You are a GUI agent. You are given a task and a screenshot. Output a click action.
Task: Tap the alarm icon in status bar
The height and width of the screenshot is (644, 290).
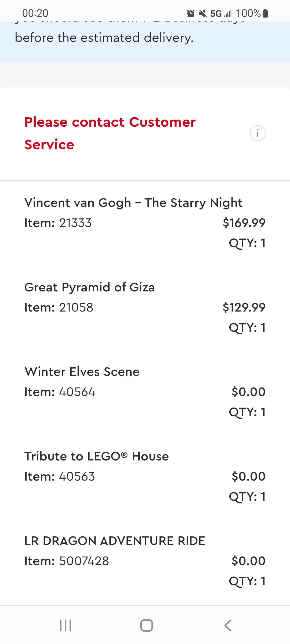pyautogui.click(x=191, y=13)
